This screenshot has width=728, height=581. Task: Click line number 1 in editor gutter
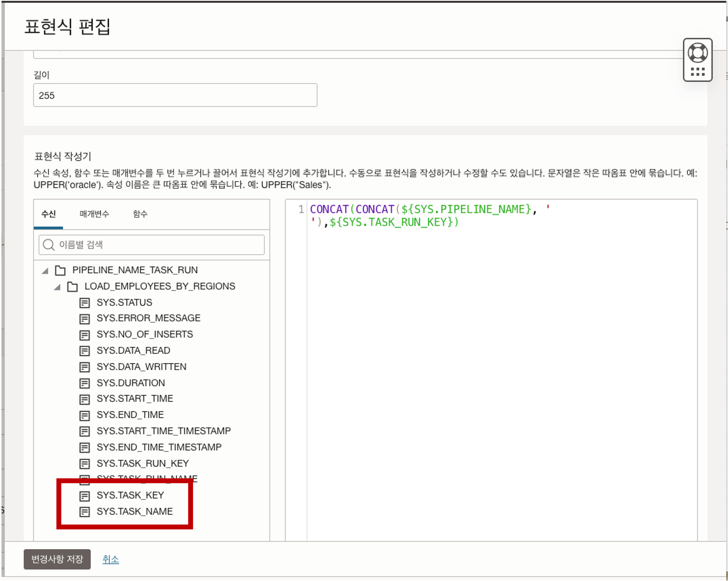301,209
